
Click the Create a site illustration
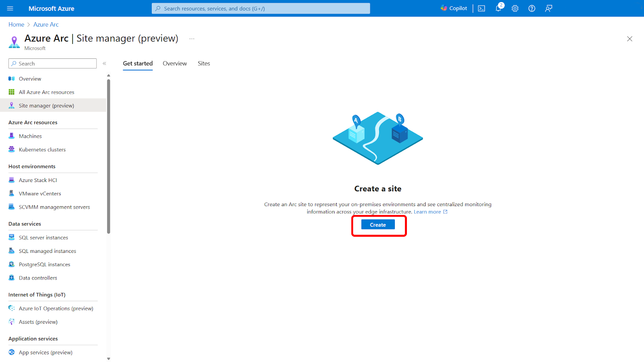click(x=378, y=138)
